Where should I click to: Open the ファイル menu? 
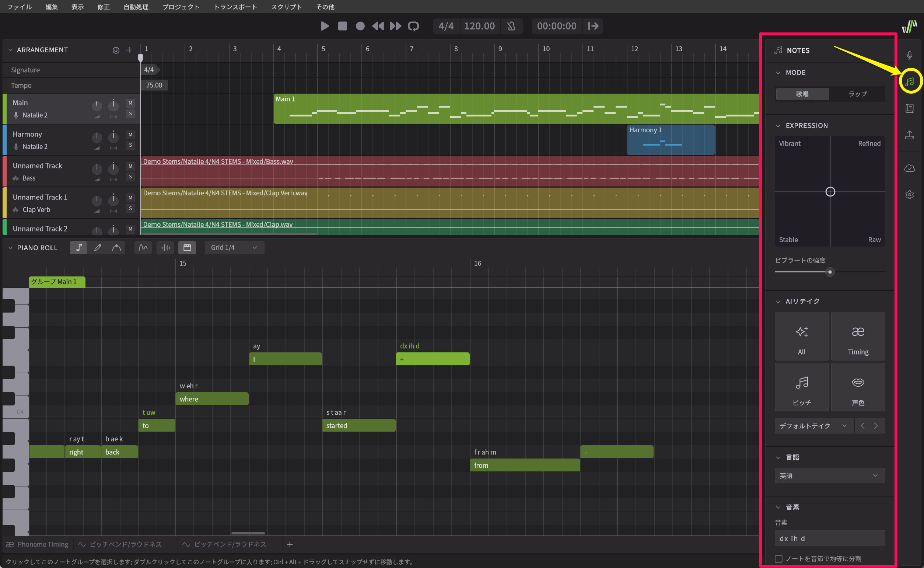19,7
